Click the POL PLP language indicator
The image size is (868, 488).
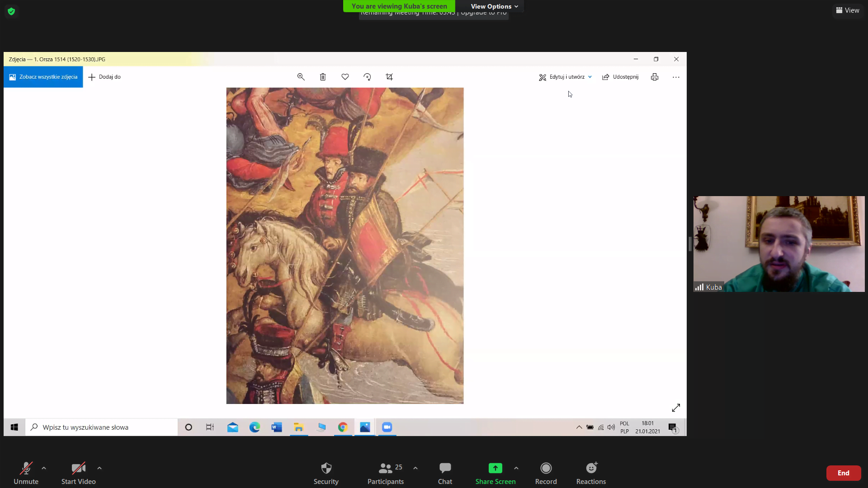pyautogui.click(x=624, y=427)
